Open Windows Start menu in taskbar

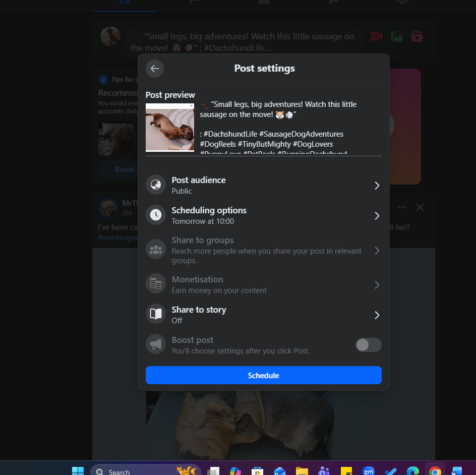(x=78, y=471)
